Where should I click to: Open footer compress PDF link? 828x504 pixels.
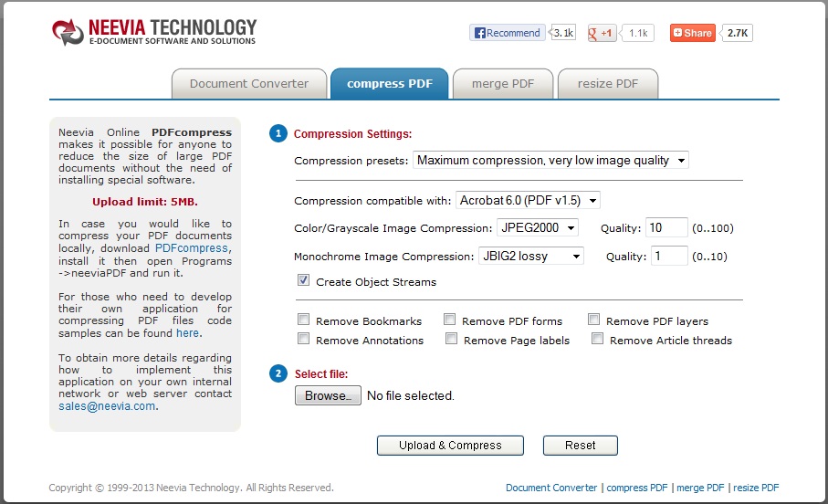click(637, 488)
